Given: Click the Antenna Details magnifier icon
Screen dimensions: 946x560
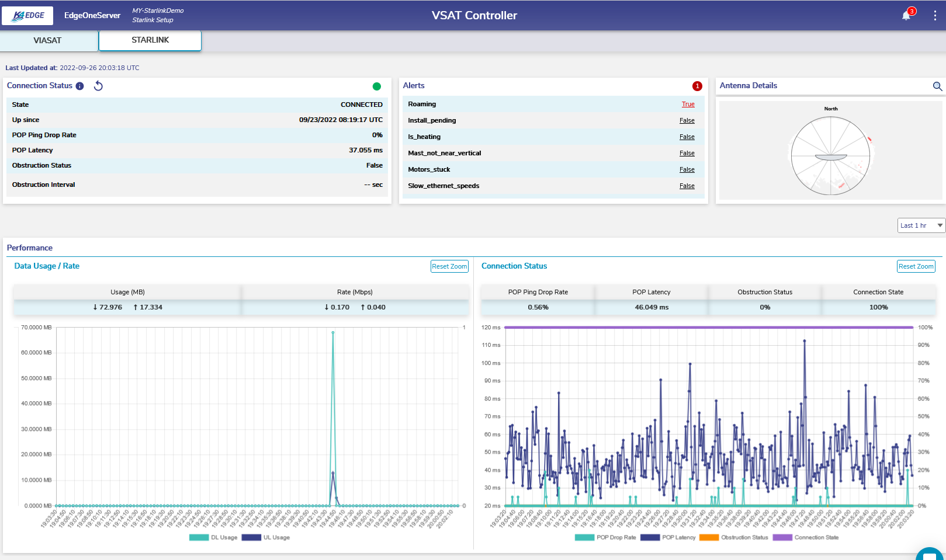Looking at the screenshot, I should pyautogui.click(x=937, y=86).
